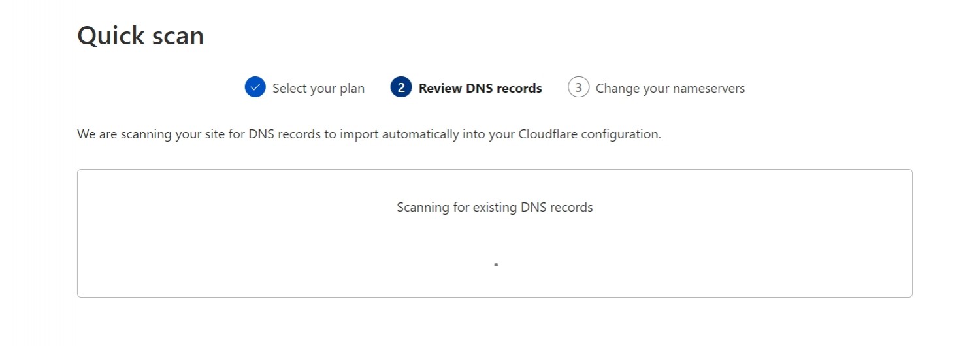Click the word "plan" in step one
Screen dimensions: 980x346
tap(351, 88)
